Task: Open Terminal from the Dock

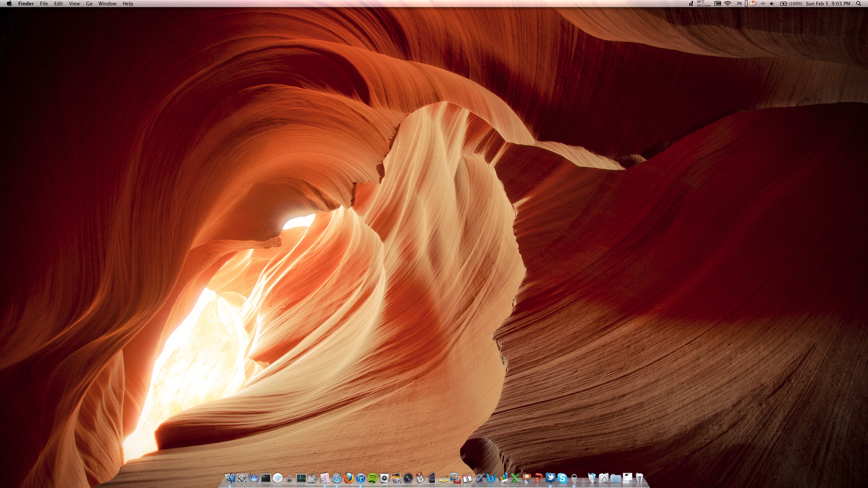Action: 266,478
